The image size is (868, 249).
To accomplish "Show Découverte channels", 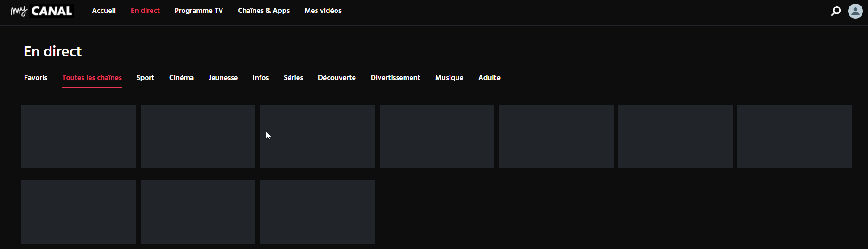I will [337, 78].
